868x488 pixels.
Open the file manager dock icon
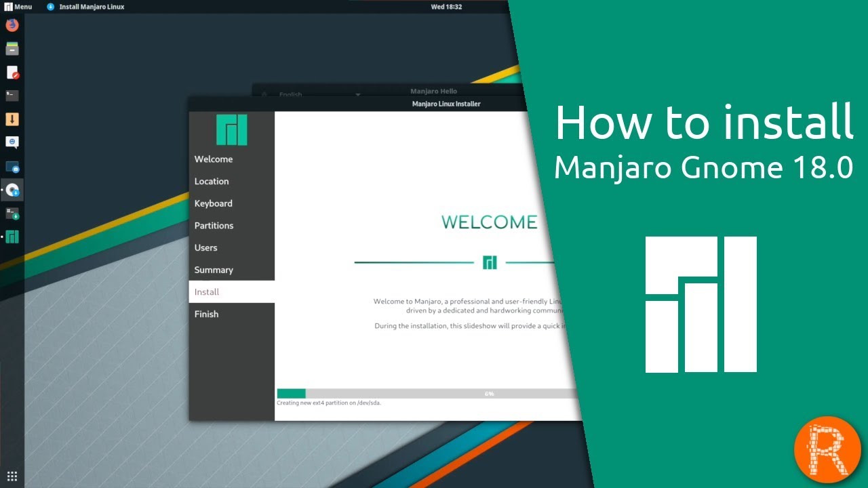coord(12,49)
